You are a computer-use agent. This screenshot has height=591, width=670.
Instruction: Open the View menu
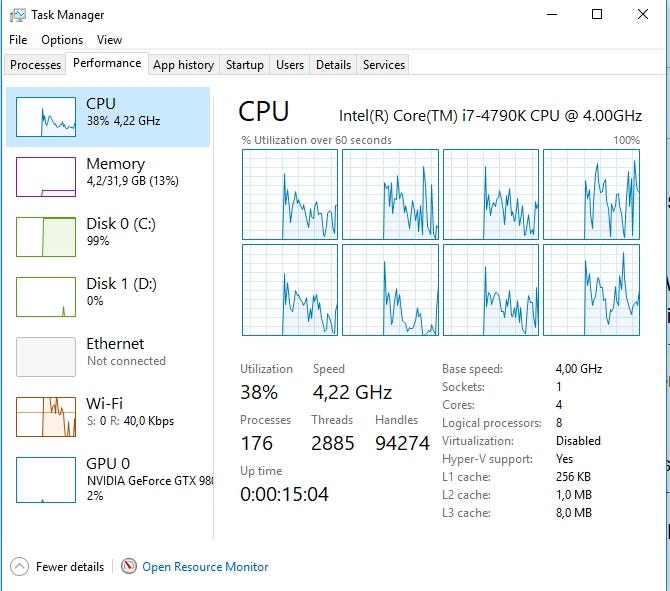click(109, 40)
